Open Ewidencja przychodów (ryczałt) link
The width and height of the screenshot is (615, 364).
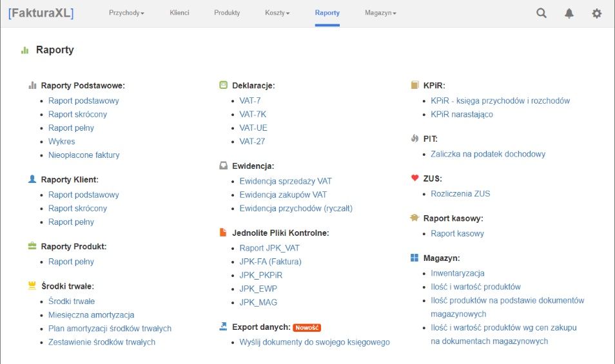(x=296, y=209)
